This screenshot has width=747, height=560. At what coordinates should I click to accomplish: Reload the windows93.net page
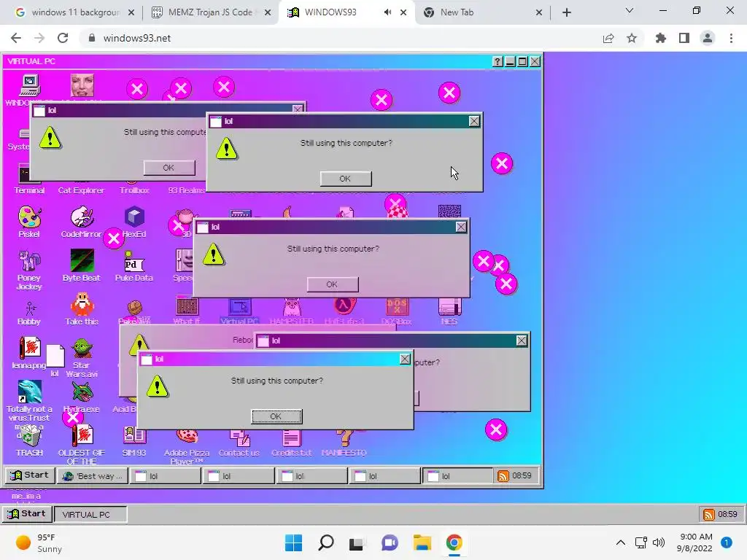tap(63, 38)
